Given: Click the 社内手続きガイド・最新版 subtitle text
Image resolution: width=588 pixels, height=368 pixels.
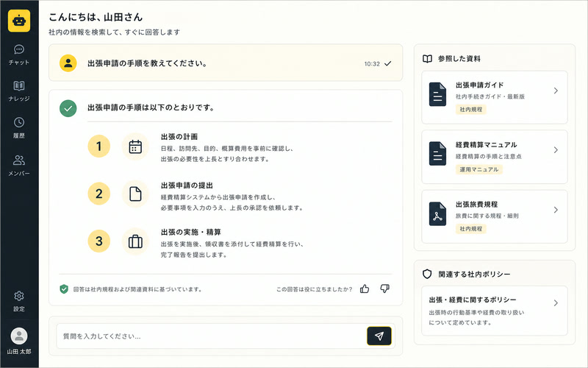Looking at the screenshot, I should (x=490, y=96).
